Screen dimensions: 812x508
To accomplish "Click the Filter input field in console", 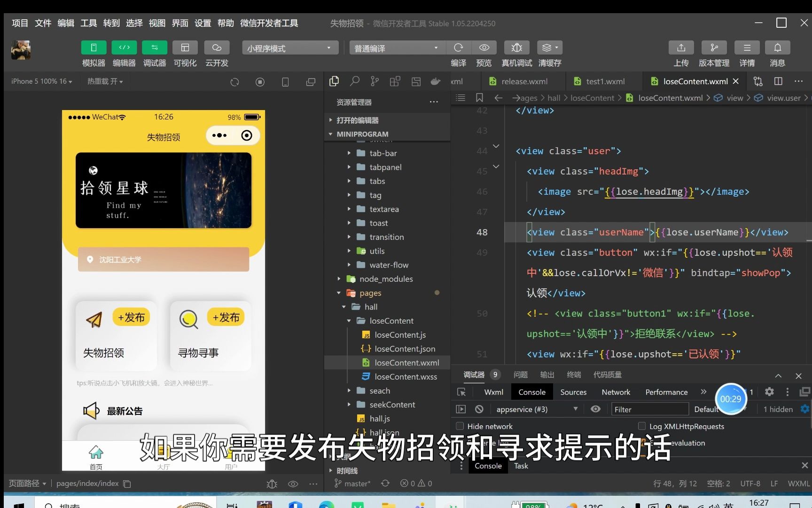I will tap(650, 409).
